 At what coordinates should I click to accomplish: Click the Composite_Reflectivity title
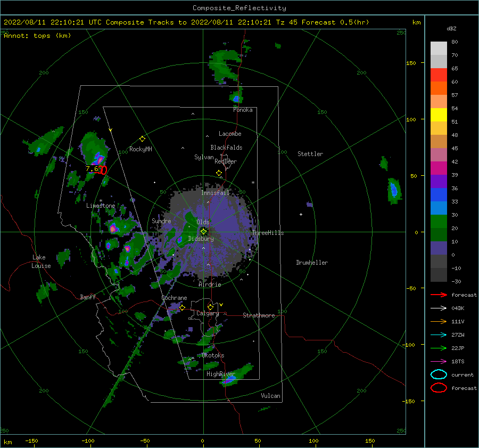[x=239, y=8]
